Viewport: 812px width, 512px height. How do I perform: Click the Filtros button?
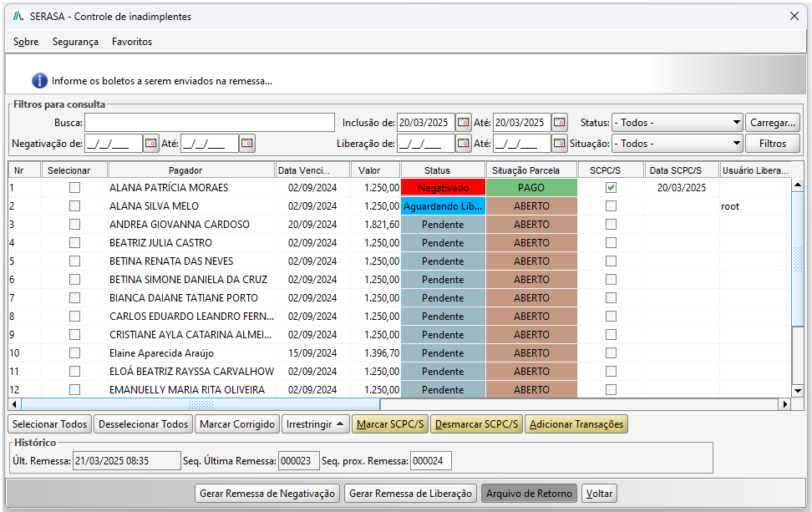772,144
